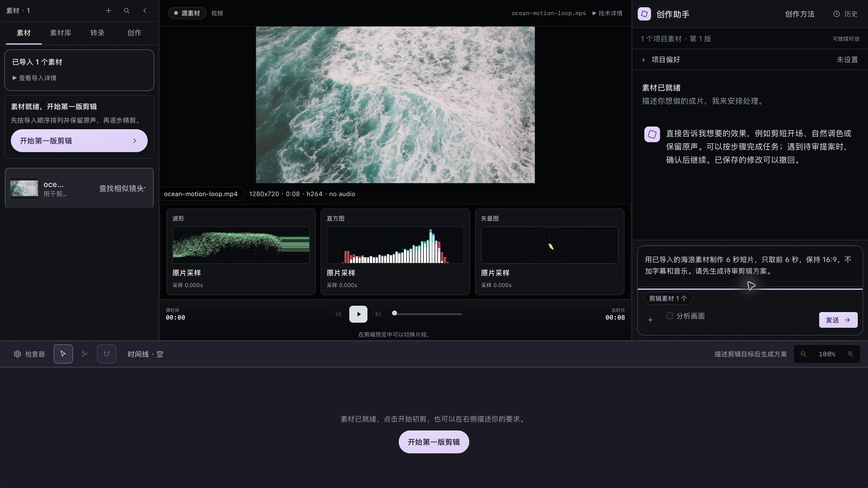Click the add material plus icon
Viewport: 868px width, 488px height.
click(x=108, y=11)
